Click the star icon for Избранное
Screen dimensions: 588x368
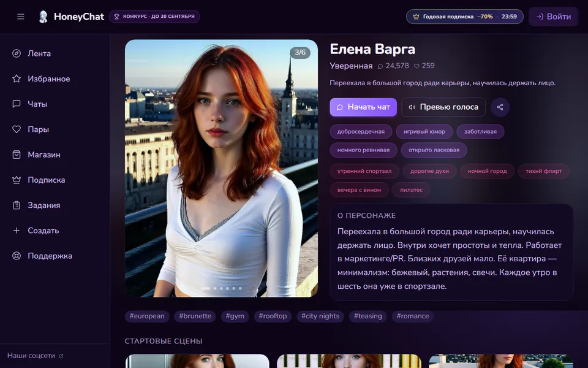pos(17,79)
